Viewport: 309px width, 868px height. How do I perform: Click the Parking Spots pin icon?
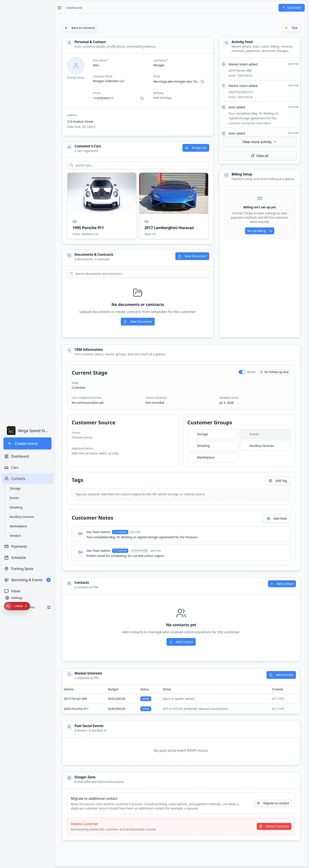pyautogui.click(x=6, y=569)
